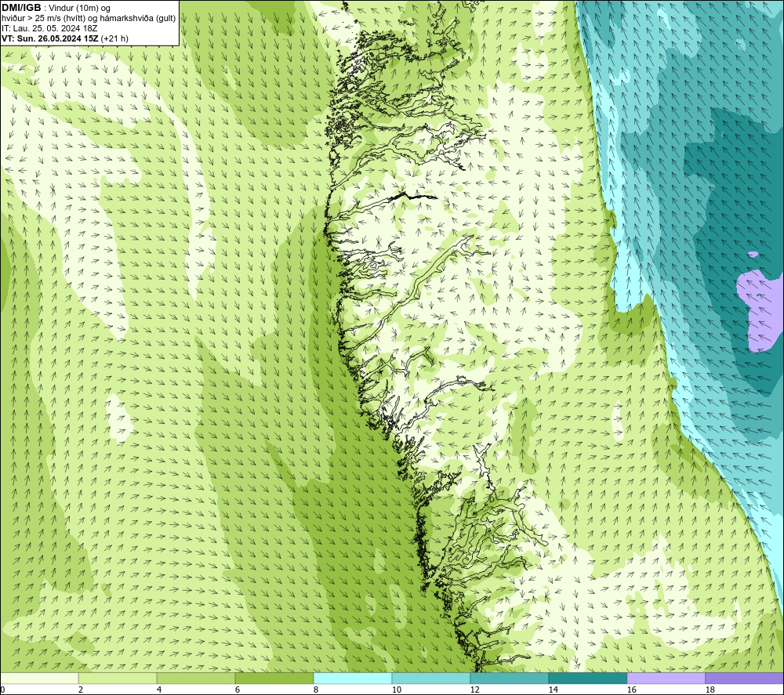Click the "VT: Sun. 26.05.2024 15Z (+21 h)" line
The height and width of the screenshot is (695, 784).
tap(65, 38)
